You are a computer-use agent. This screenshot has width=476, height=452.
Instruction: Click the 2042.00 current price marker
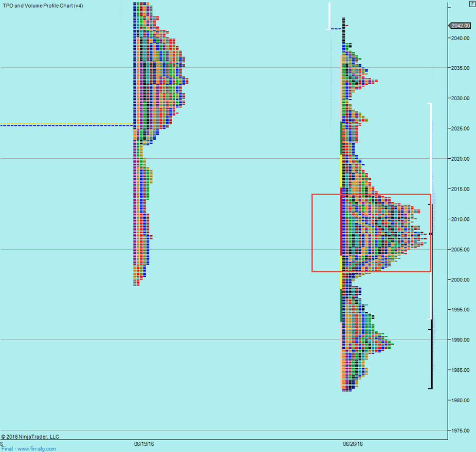(459, 25)
